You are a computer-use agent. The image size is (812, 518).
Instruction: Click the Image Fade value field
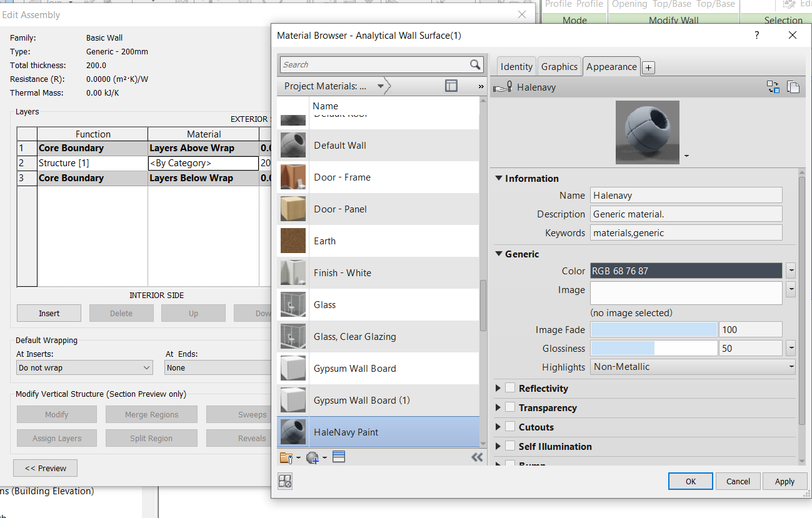coord(751,329)
